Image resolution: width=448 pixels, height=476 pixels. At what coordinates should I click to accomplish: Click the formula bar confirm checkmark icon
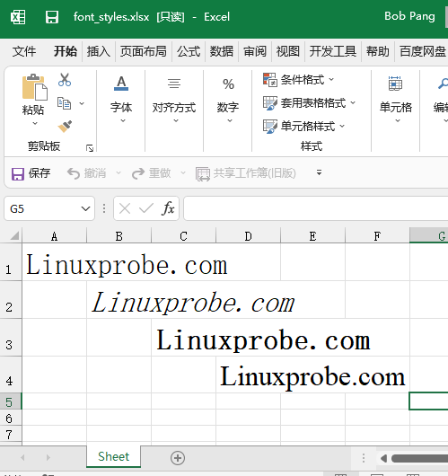point(146,208)
